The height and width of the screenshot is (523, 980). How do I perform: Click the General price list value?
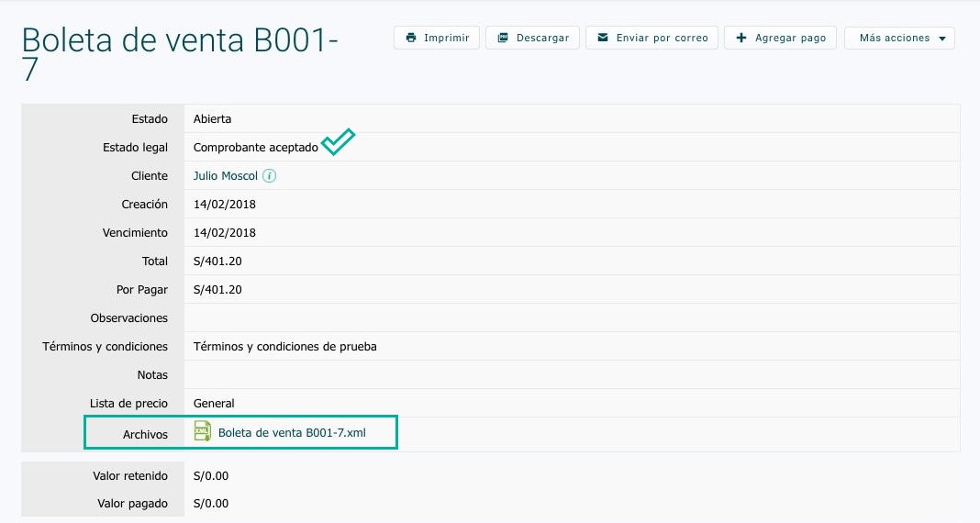(x=214, y=403)
